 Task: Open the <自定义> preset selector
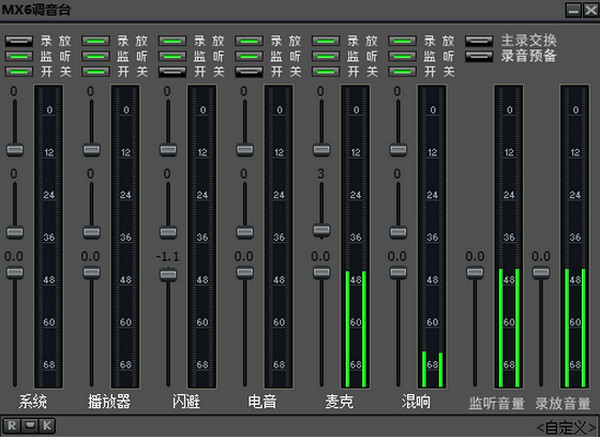(x=567, y=427)
